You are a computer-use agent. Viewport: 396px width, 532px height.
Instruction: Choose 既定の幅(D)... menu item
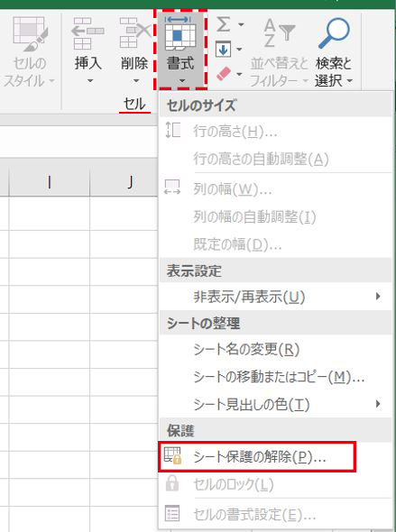click(x=275, y=244)
